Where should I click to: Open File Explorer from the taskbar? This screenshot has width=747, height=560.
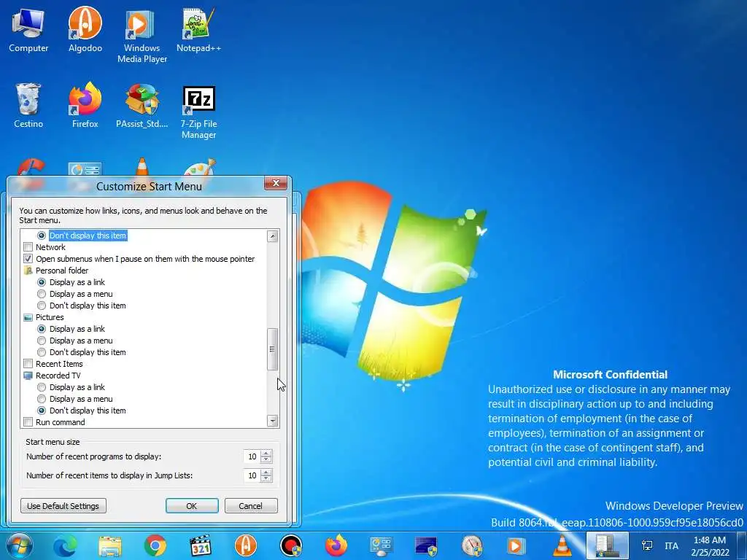pos(109,545)
